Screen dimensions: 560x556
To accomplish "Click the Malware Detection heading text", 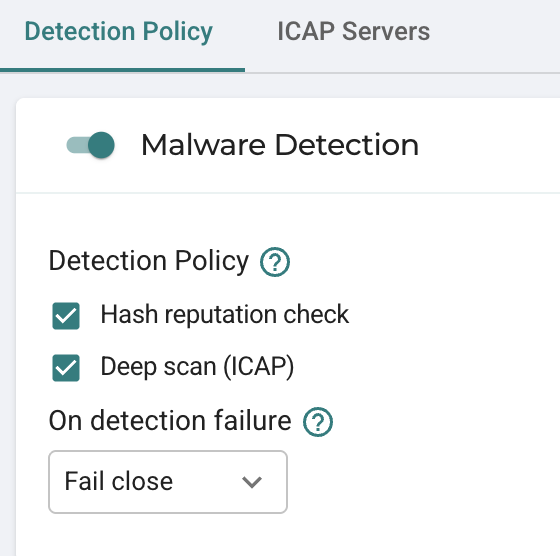I will click(280, 145).
